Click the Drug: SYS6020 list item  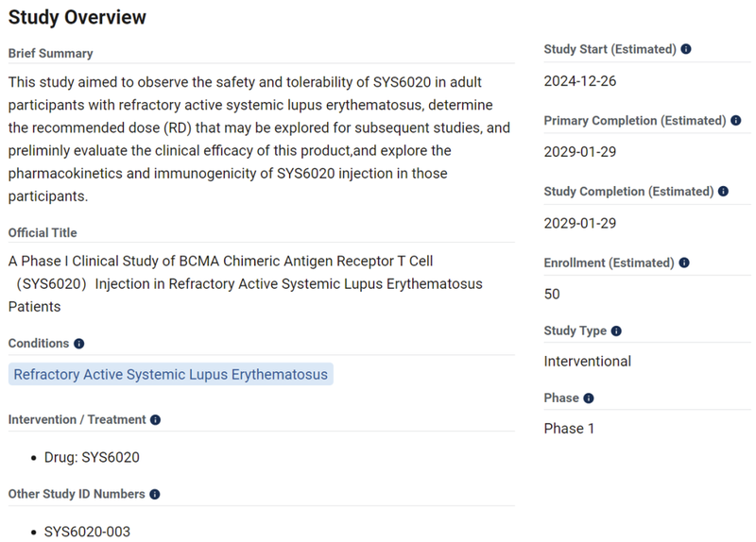click(x=92, y=458)
